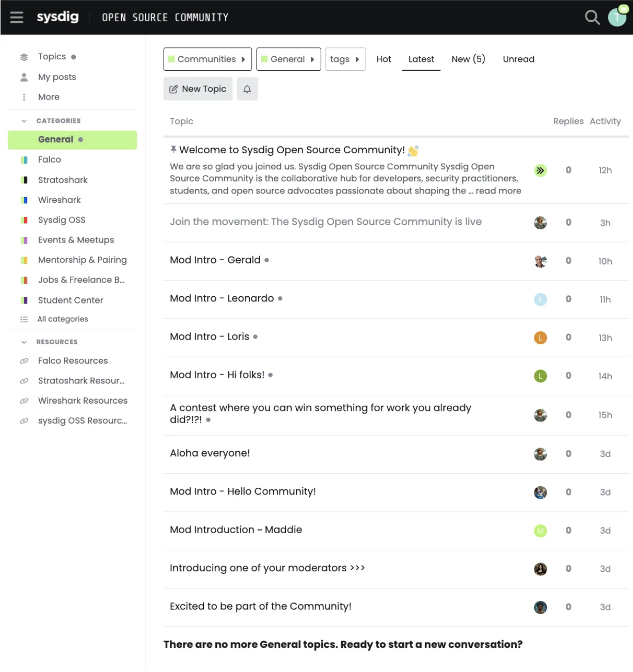The width and height of the screenshot is (633, 672).
Task: Collapse the Resources sidebar section
Action: point(24,342)
